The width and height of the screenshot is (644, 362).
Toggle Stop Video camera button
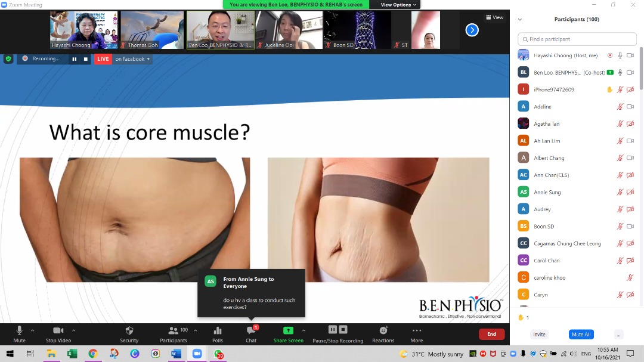coord(58,331)
